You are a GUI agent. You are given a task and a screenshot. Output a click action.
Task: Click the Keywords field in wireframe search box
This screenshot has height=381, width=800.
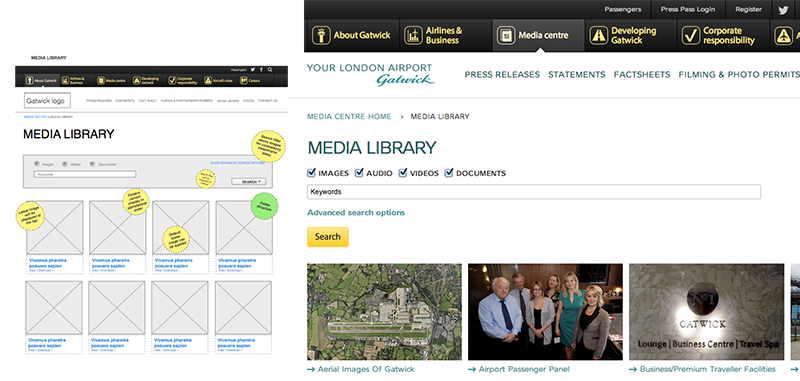(85, 174)
